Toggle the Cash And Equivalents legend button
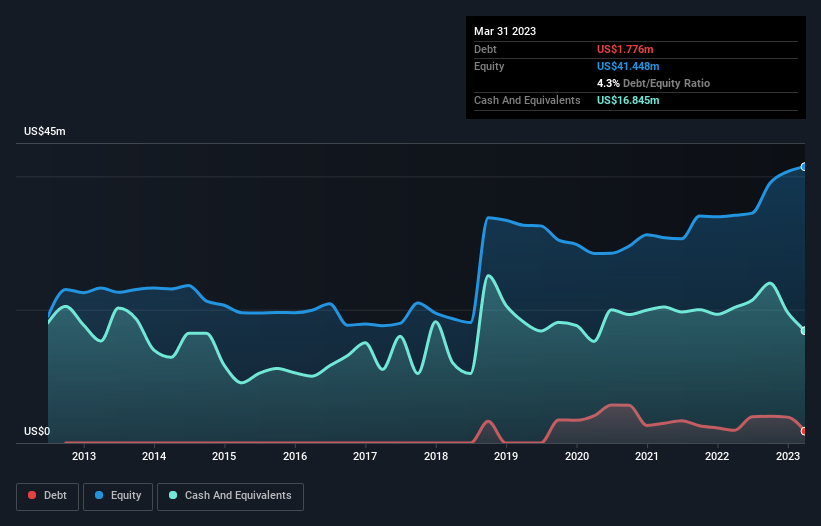Viewport: 821px width, 526px height. (230, 496)
